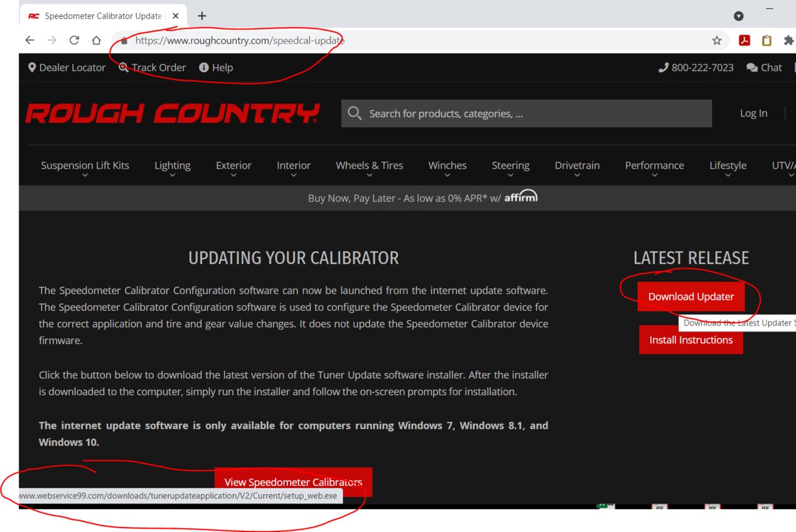Click the address bar URL
This screenshot has width=796, height=532.
pyautogui.click(x=240, y=40)
